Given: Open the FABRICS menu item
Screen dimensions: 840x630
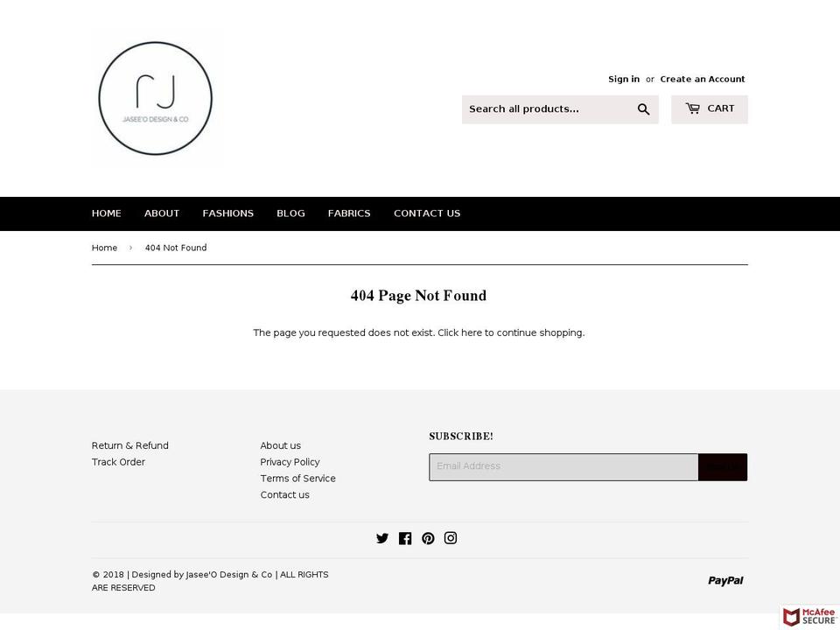Looking at the screenshot, I should click(x=349, y=213).
